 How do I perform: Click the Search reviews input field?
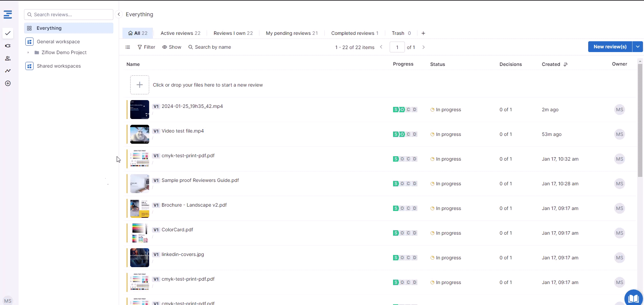pyautogui.click(x=72, y=15)
